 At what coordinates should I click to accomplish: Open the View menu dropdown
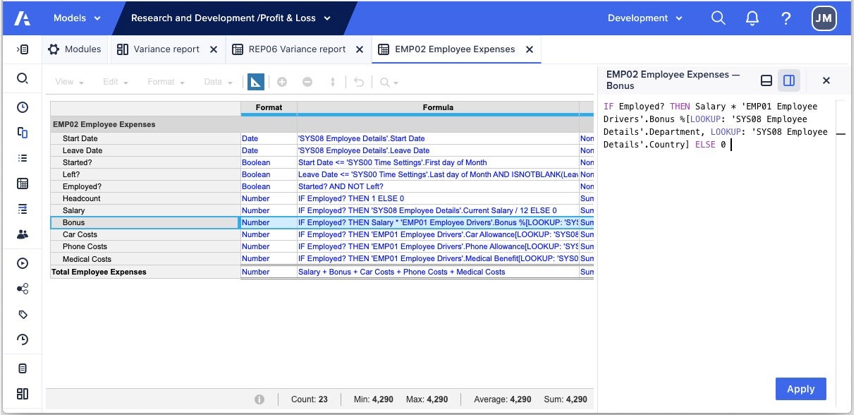pyautogui.click(x=69, y=82)
